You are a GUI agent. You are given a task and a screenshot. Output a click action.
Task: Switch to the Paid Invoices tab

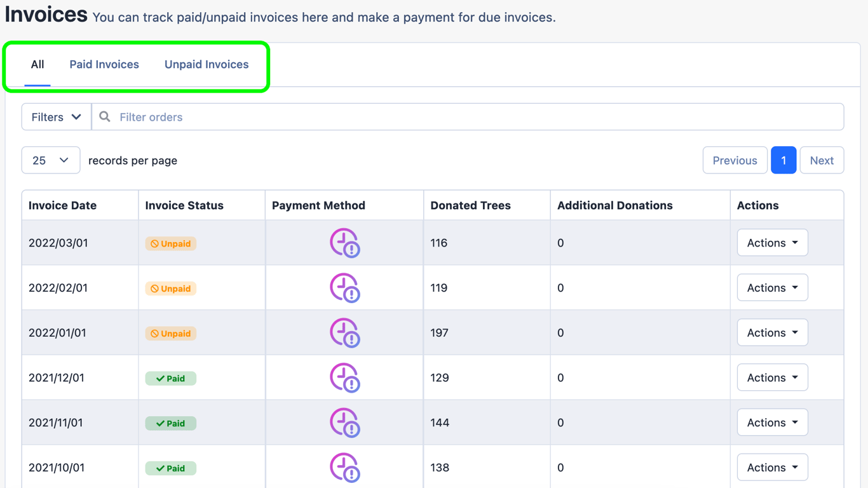click(104, 65)
